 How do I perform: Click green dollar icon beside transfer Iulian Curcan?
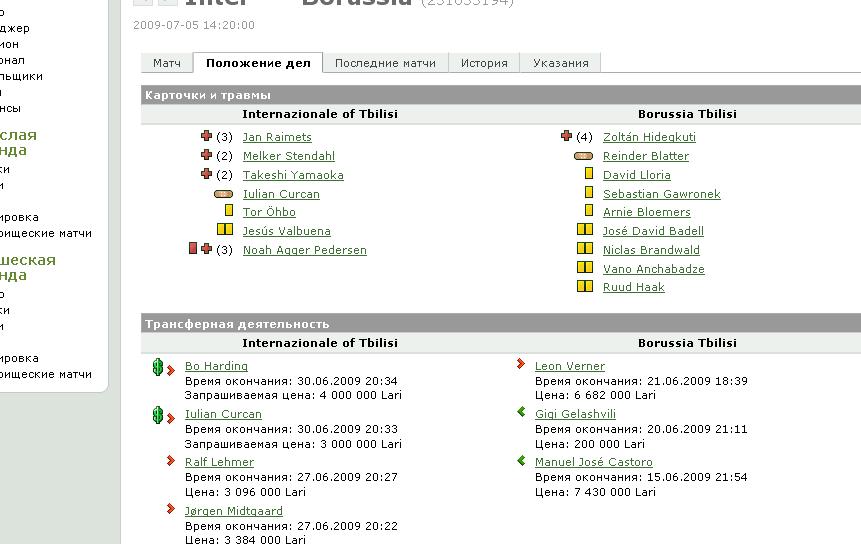(x=158, y=415)
